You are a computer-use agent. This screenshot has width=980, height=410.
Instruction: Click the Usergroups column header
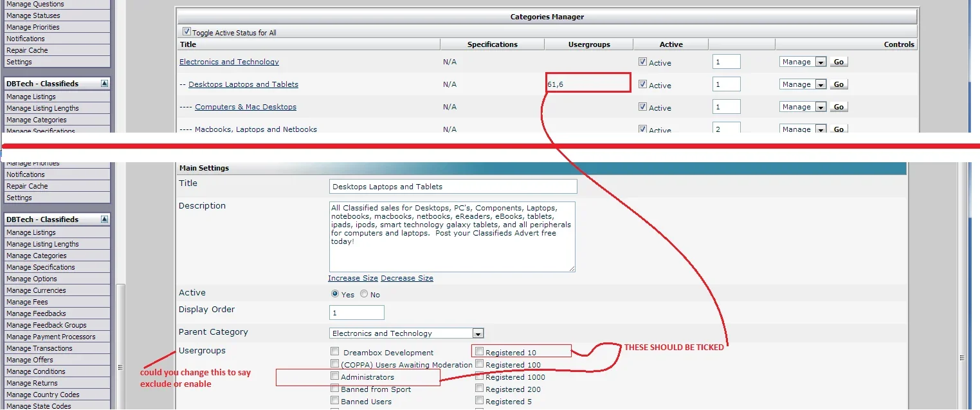coord(589,44)
